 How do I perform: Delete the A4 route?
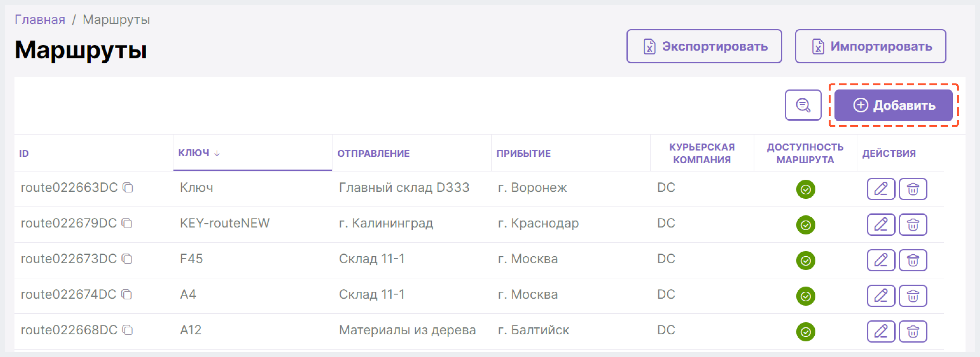pos(913,296)
